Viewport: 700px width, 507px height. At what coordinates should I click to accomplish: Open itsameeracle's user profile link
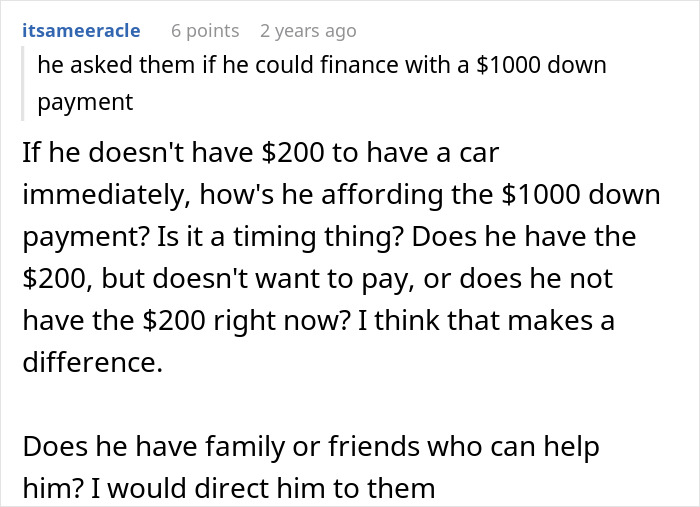82,31
